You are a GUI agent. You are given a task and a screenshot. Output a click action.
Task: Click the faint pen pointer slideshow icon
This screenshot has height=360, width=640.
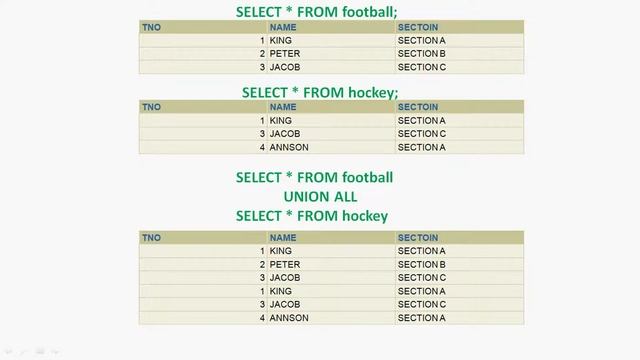pyautogui.click(x=24, y=351)
